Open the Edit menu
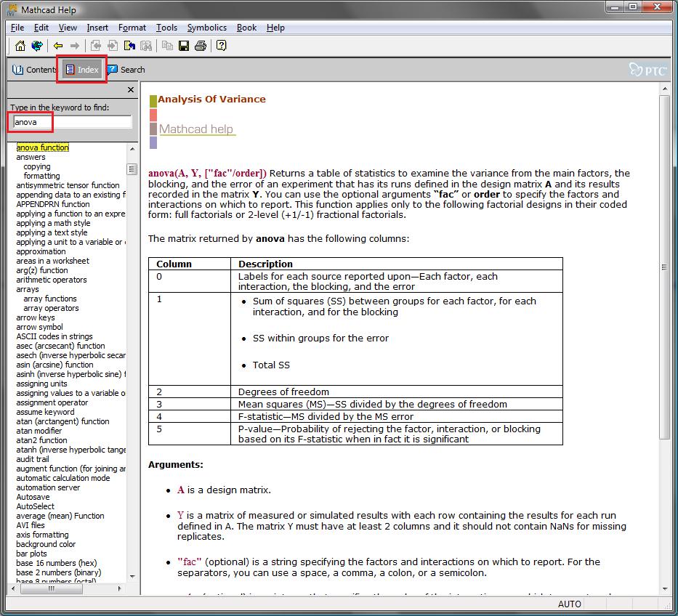This screenshot has height=616, width=678. point(41,28)
